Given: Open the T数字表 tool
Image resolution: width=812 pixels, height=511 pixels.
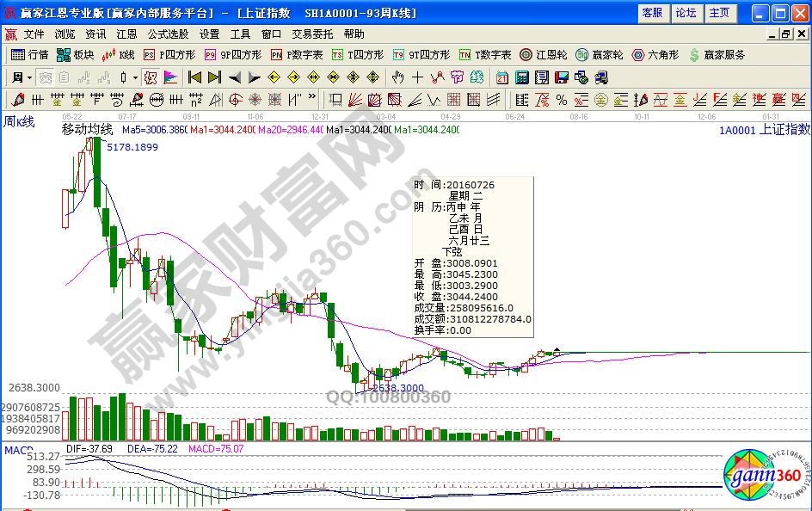Looking at the screenshot, I should click(486, 55).
